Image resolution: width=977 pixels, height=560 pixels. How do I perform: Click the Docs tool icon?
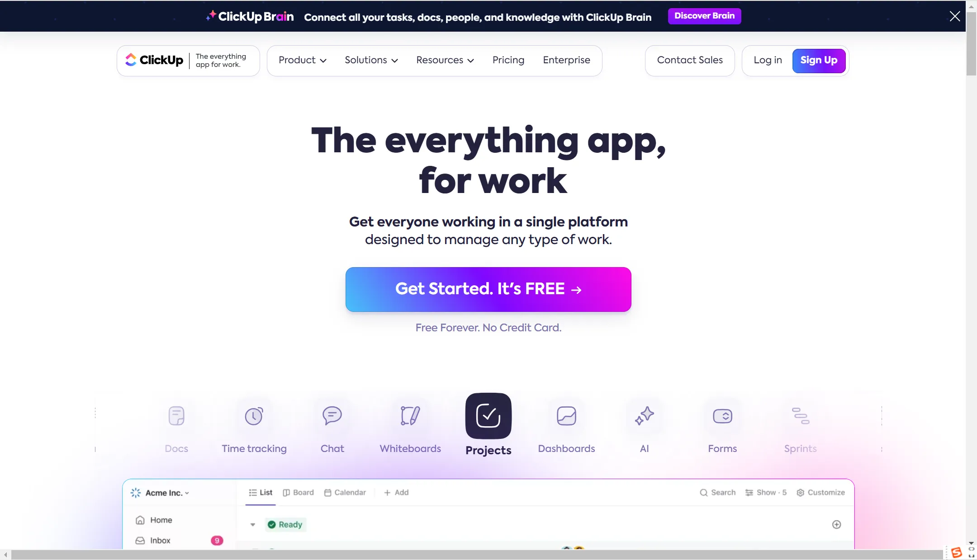point(176,415)
